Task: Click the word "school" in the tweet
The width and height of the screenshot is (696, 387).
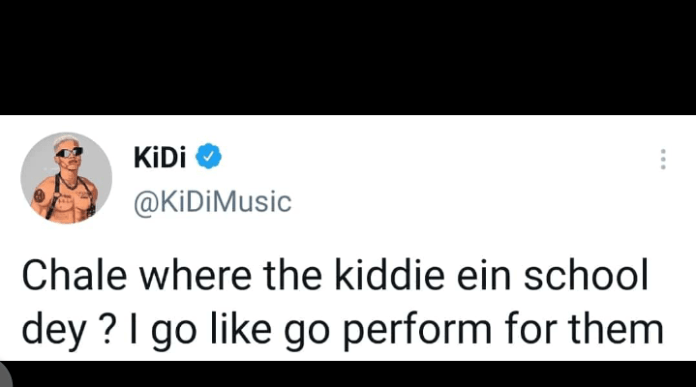Action: point(586,276)
